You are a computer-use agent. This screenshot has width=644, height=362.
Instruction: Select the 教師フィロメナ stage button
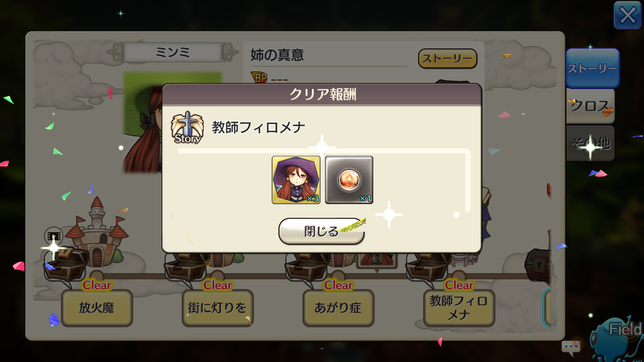pos(459,308)
